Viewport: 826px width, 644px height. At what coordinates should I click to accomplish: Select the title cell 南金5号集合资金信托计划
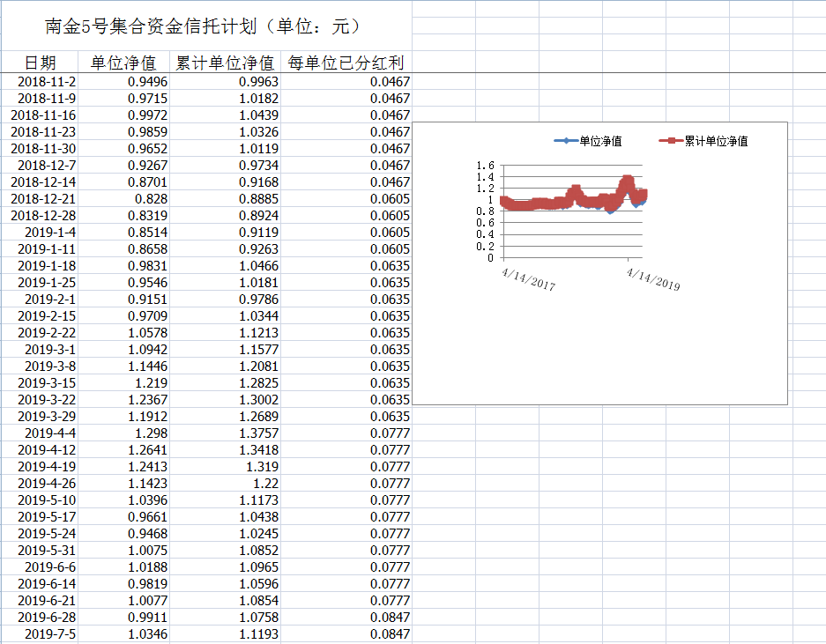[205, 26]
